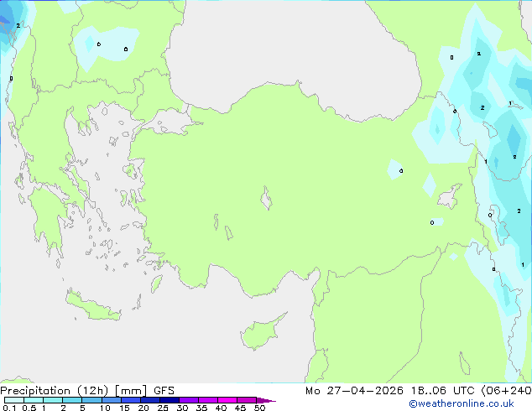Viewport: 532px width, 411px height.
Task: Click the legend's "30" scale label
Action: click(182, 408)
